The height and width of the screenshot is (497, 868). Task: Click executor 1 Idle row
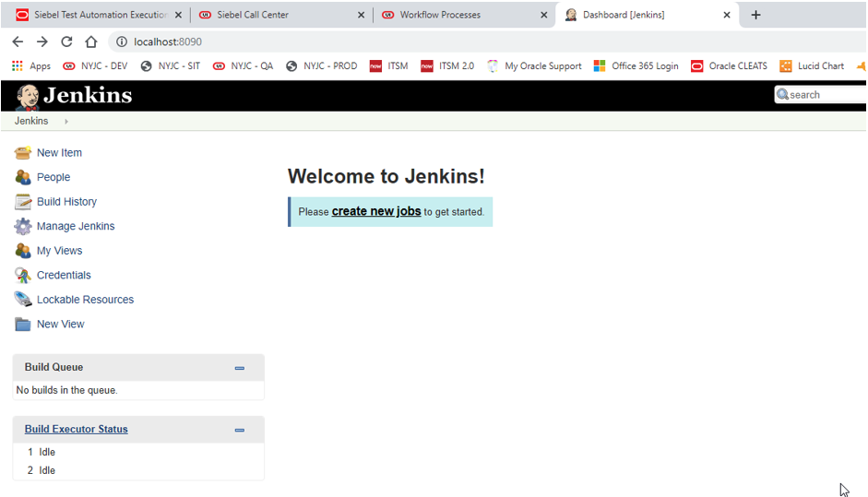point(138,452)
